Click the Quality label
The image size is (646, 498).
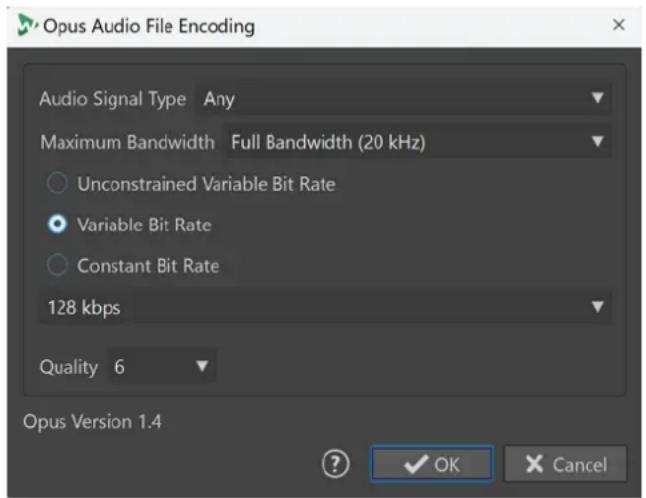[69, 367]
